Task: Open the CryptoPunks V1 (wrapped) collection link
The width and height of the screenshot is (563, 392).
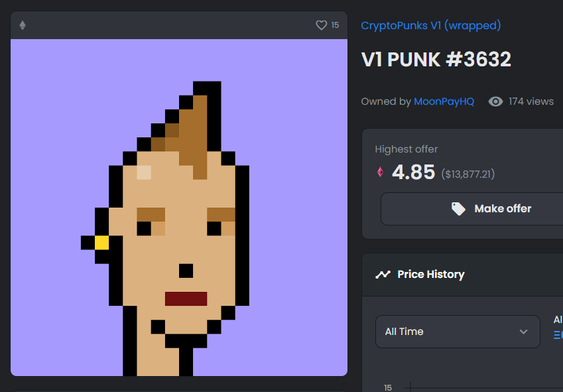Action: coord(430,25)
